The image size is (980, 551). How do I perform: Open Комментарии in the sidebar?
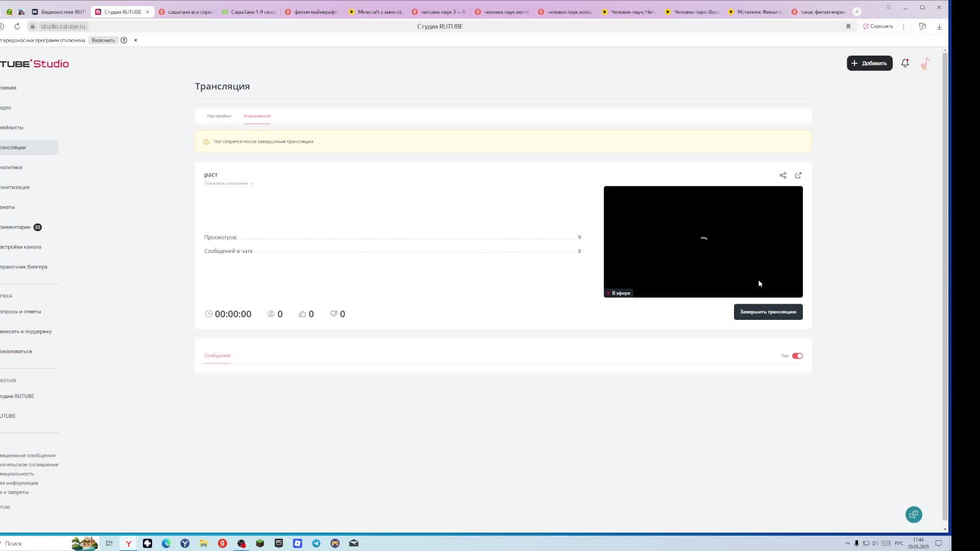[16, 227]
